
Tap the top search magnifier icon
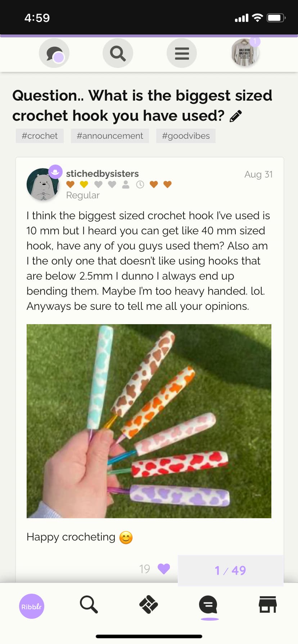tap(118, 53)
